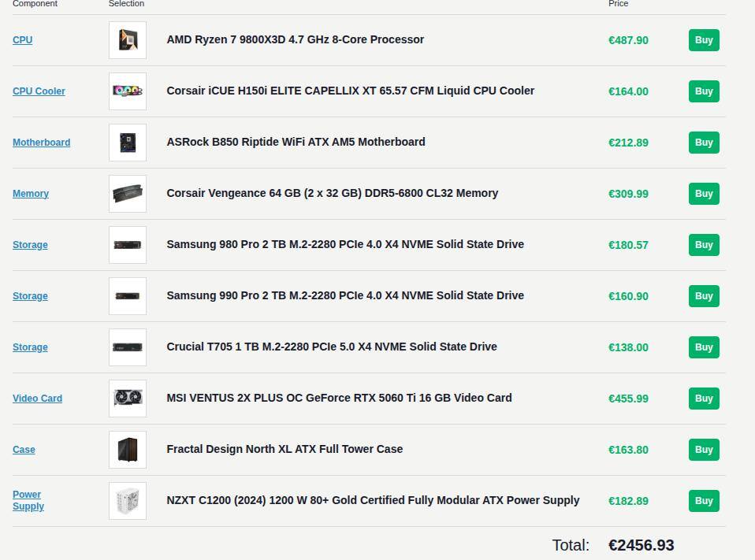Screen dimensions: 755x560
Task: Buy the Crucial T705 1 TB drive
Action: (704, 347)
